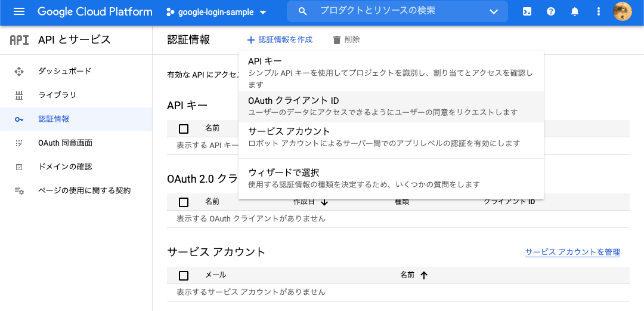Tick the select-all checkbox in API キー table

[x=184, y=129]
